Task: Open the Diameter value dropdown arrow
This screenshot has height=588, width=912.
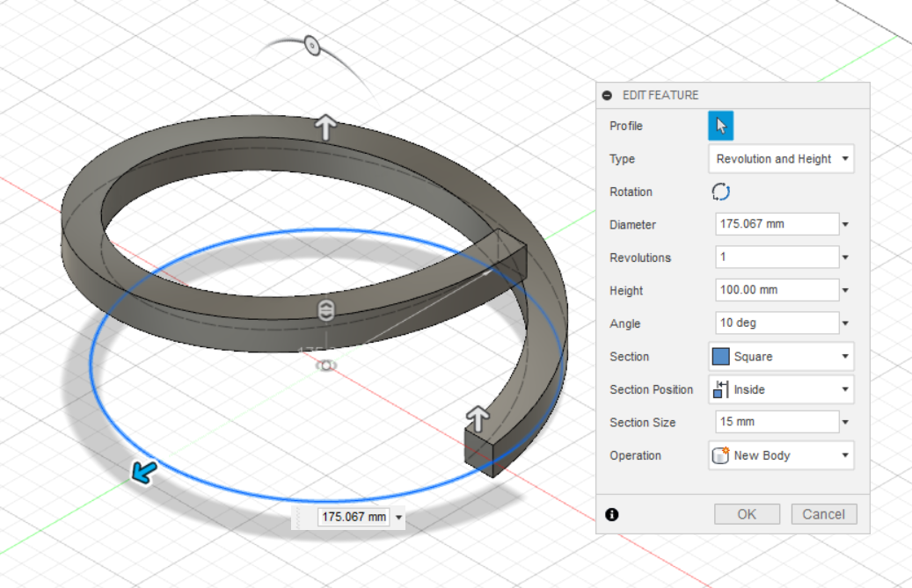Action: click(845, 224)
